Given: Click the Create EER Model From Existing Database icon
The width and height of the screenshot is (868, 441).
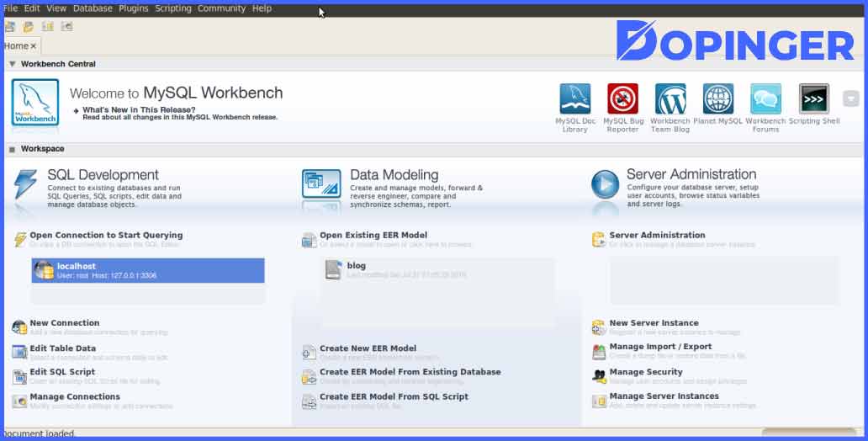Looking at the screenshot, I should point(309,377).
